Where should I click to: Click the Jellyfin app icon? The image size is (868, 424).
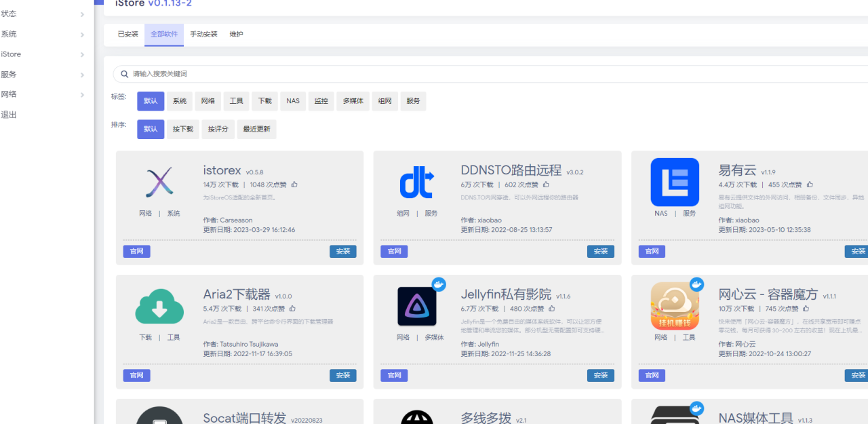(x=417, y=307)
